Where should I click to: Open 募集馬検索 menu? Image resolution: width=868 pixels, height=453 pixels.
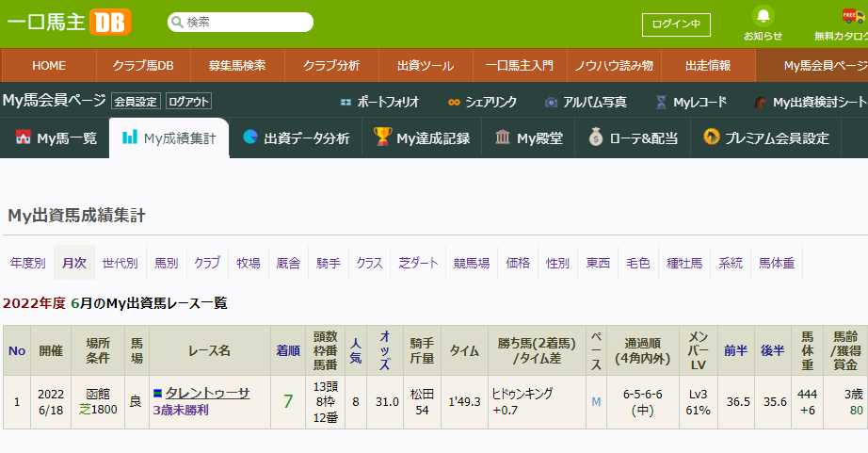(237, 65)
